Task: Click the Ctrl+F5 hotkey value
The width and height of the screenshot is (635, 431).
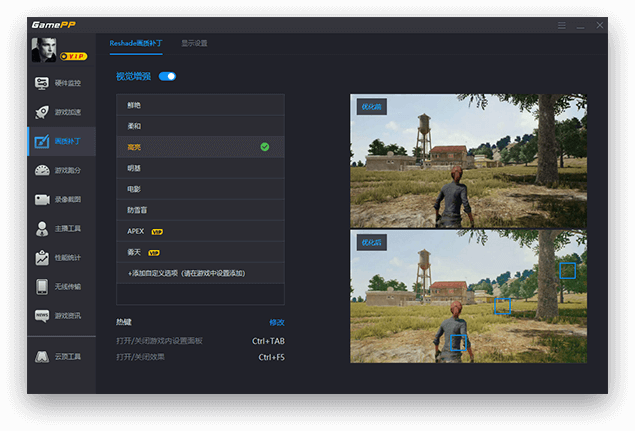Action: (271, 357)
